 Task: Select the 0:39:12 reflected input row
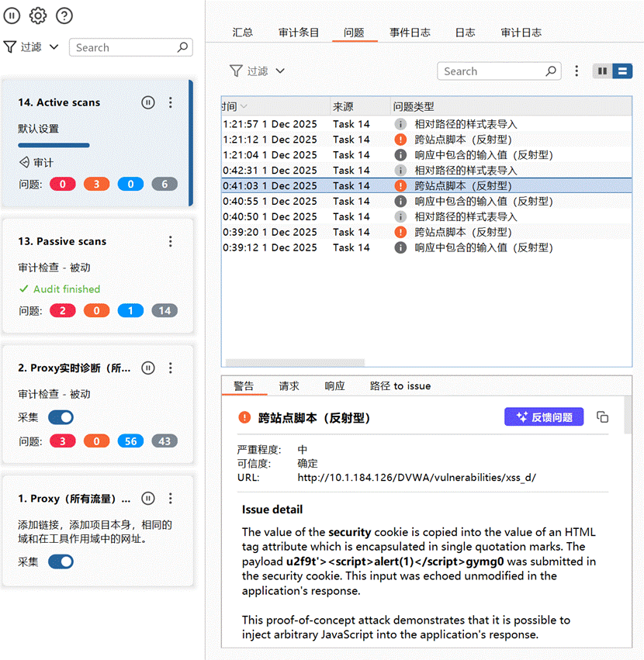tap(427, 247)
